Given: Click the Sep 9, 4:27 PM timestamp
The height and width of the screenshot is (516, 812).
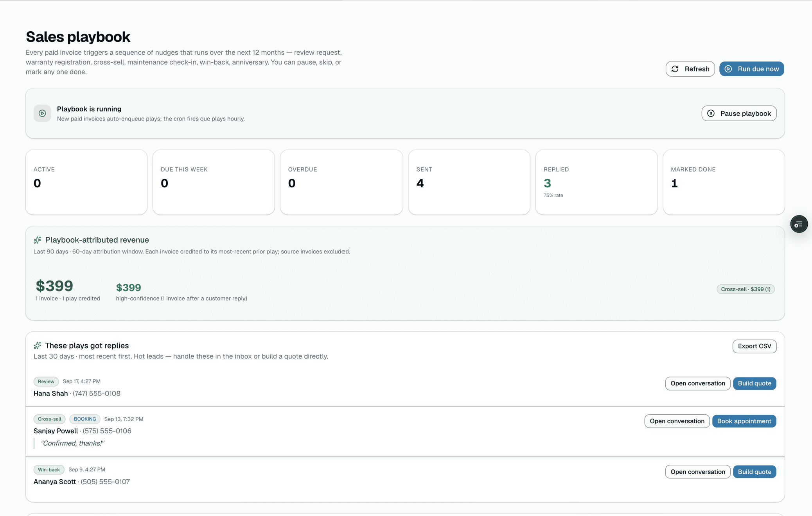Looking at the screenshot, I should click(87, 469).
